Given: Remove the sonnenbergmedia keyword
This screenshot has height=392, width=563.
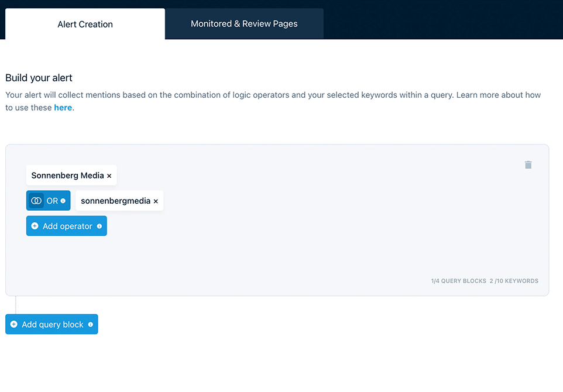Looking at the screenshot, I should (156, 201).
